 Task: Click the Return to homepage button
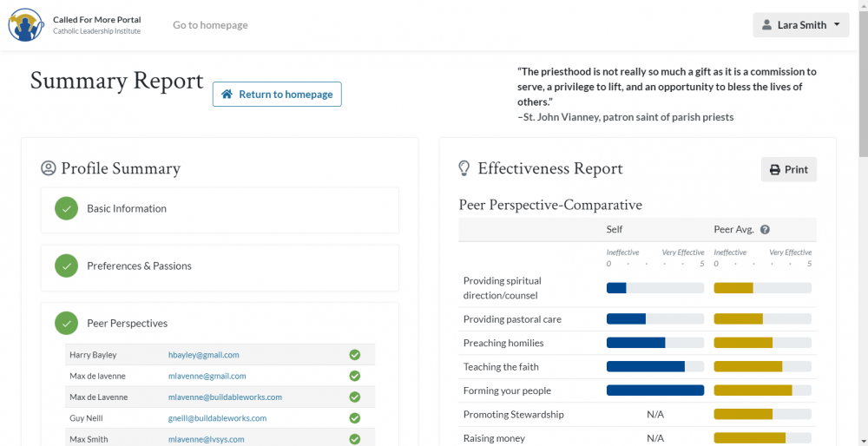pos(277,94)
